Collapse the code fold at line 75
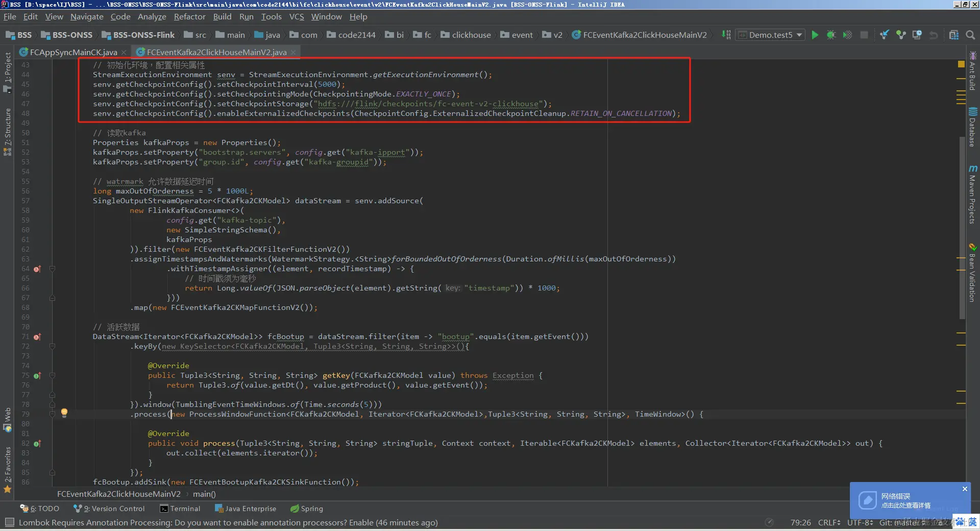 [x=52, y=375]
